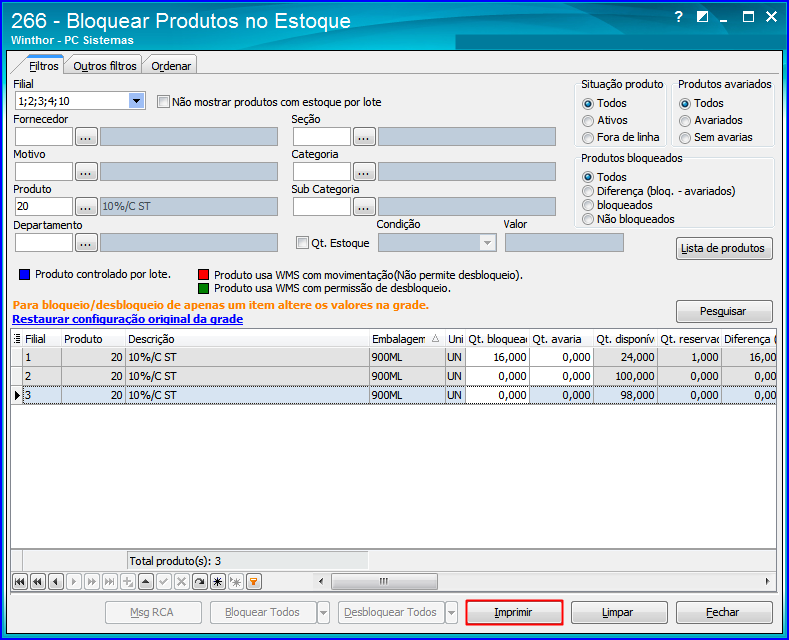Click Qt. disponível cell showing 98,000
This screenshot has width=789, height=640.
(625, 395)
